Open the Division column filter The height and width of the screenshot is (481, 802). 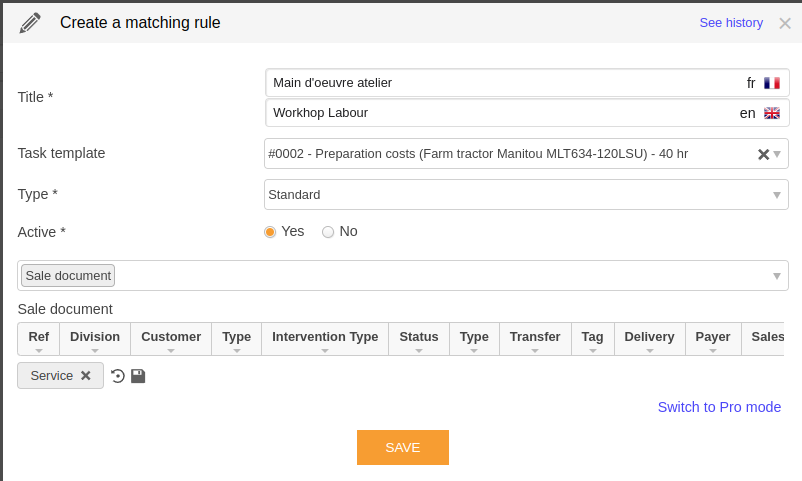pos(95,351)
